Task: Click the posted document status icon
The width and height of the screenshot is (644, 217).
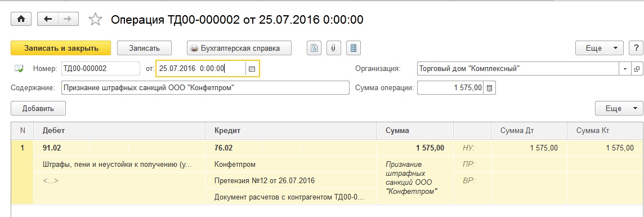Action: (x=19, y=69)
